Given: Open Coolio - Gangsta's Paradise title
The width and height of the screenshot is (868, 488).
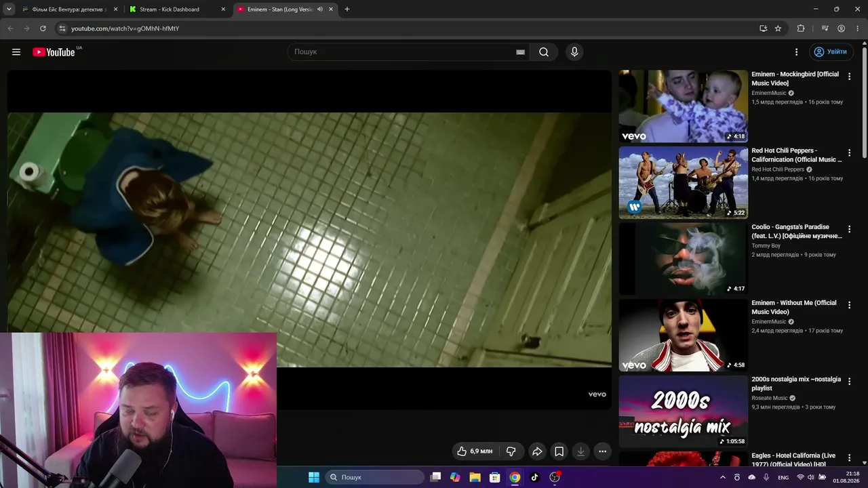Looking at the screenshot, I should coord(797,232).
